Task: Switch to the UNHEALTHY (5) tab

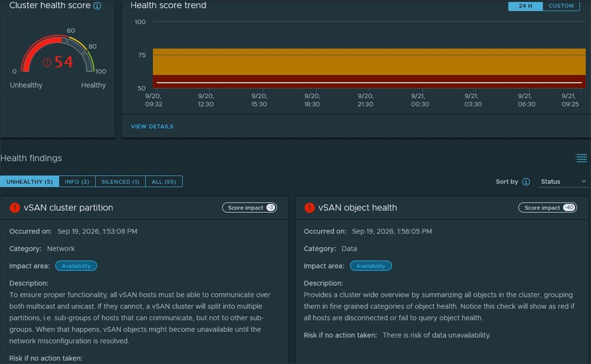Action: coord(30,182)
